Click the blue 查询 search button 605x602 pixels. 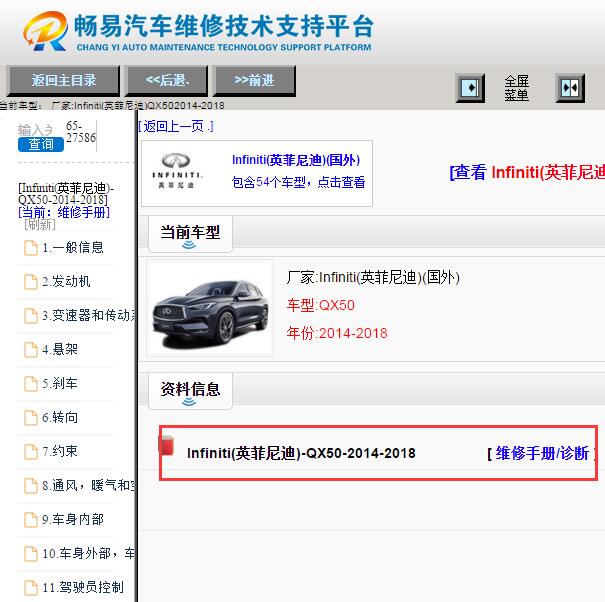point(41,144)
